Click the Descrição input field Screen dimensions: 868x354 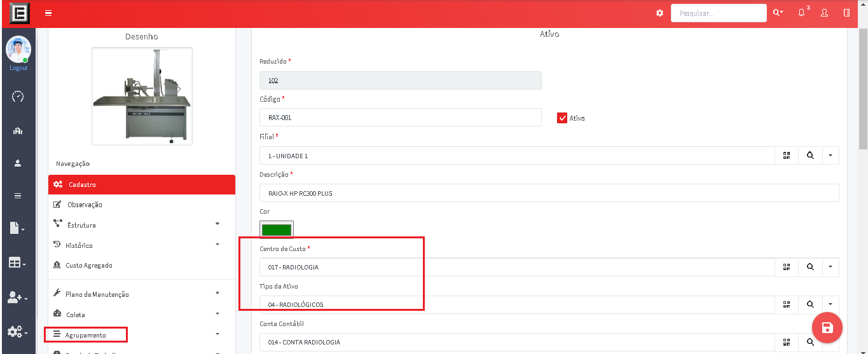pos(549,193)
